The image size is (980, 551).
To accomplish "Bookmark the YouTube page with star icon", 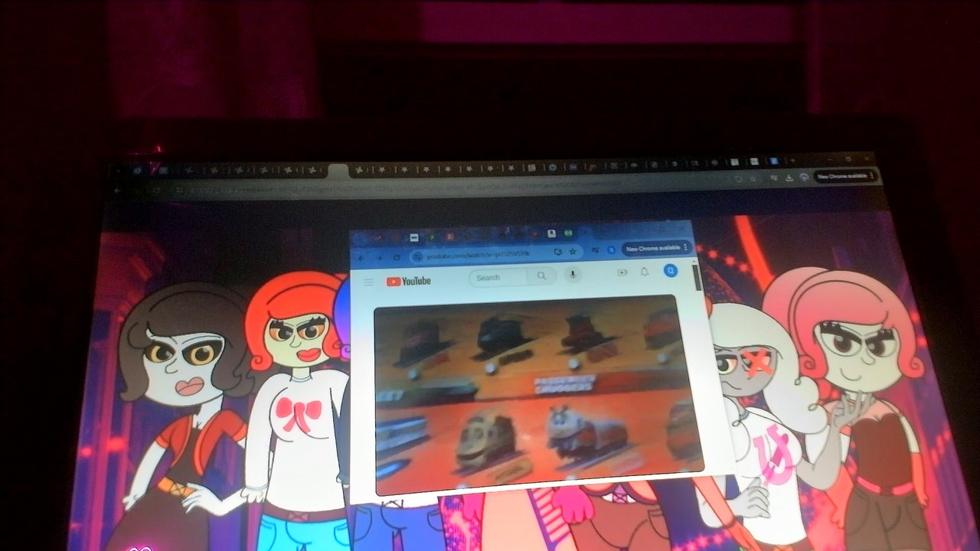I will (x=573, y=251).
